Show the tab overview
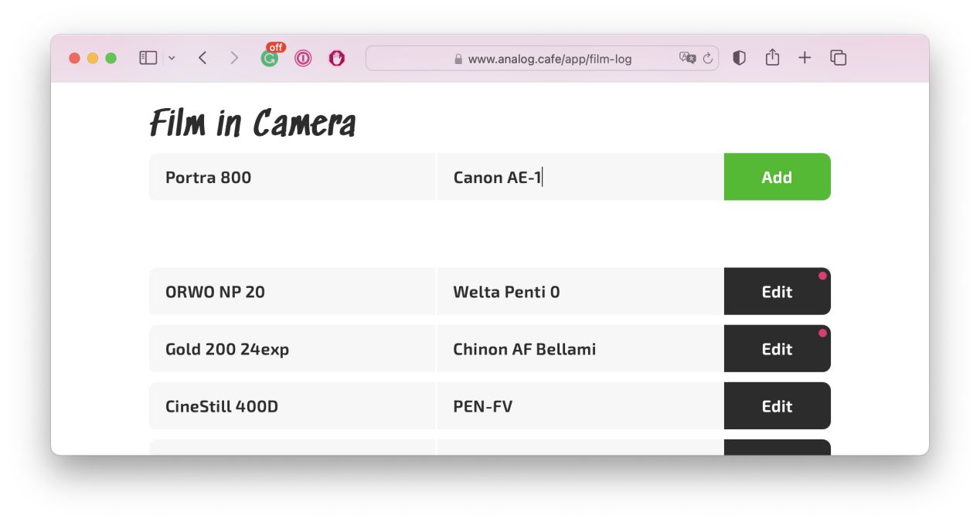Viewport: 980px width, 522px height. [838, 58]
